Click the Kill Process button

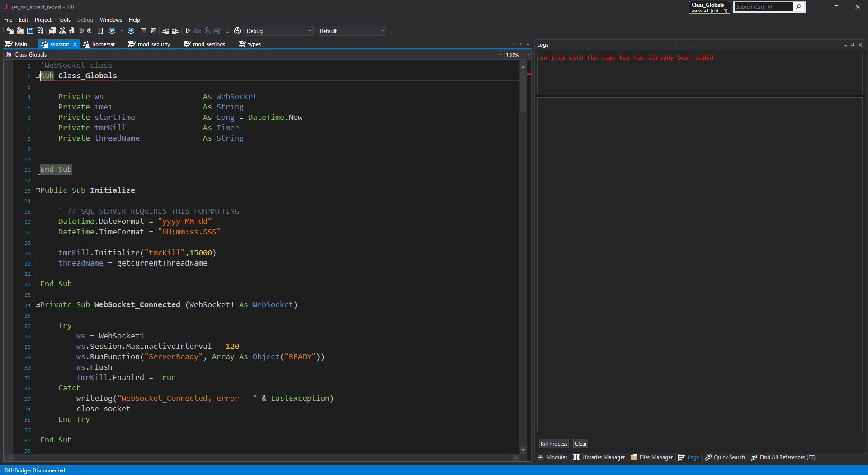553,444
